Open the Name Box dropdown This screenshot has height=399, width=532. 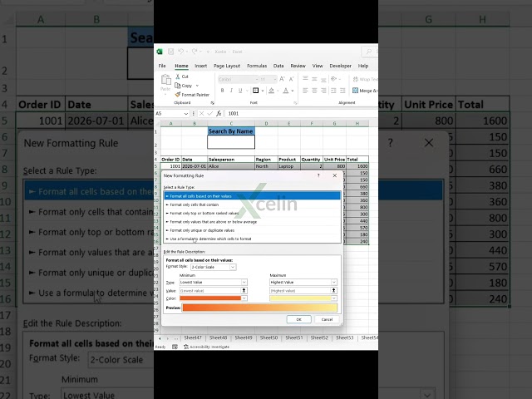[185, 114]
